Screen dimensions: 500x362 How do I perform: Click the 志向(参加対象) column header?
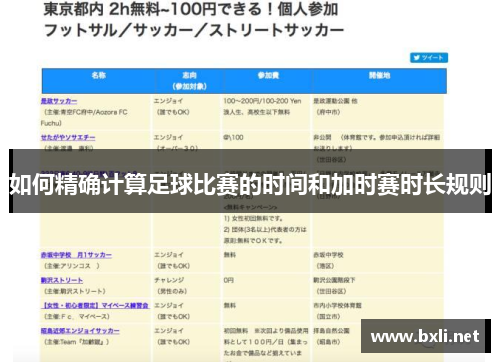pyautogui.click(x=189, y=81)
